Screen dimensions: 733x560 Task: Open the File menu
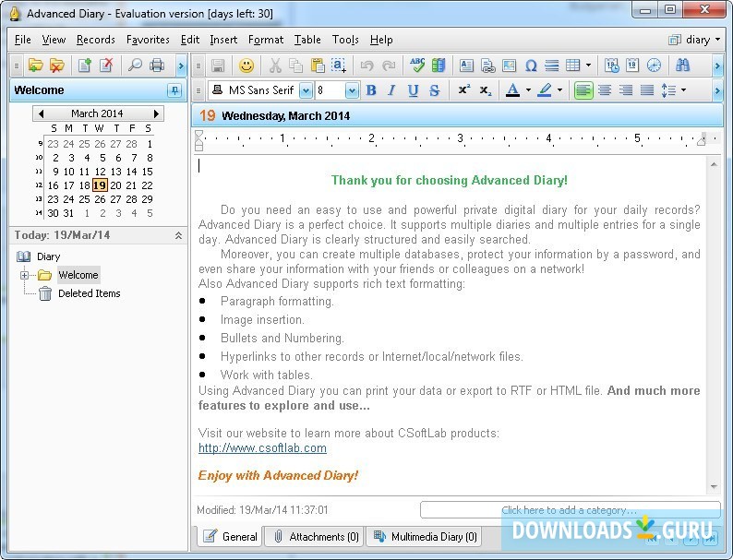[x=22, y=40]
